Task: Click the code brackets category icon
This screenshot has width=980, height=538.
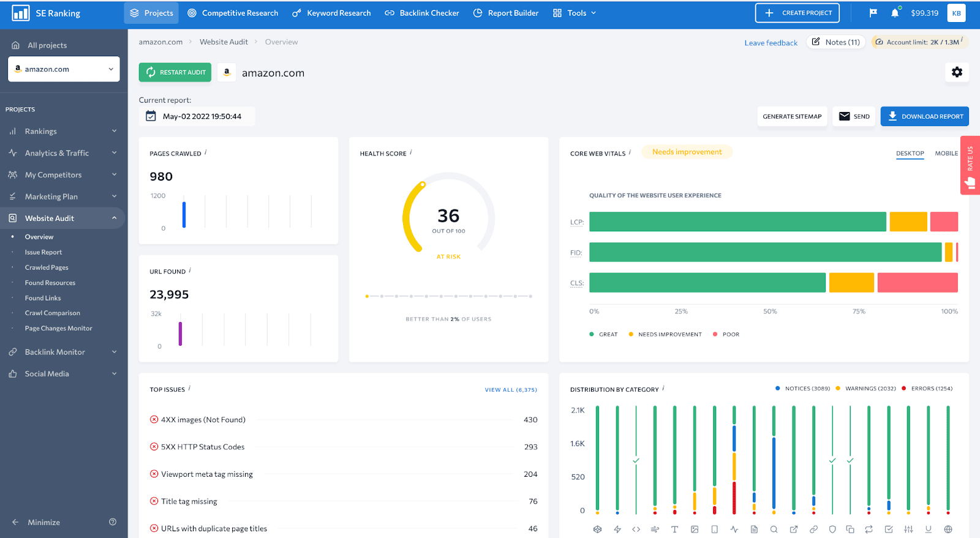Action: pos(636,529)
